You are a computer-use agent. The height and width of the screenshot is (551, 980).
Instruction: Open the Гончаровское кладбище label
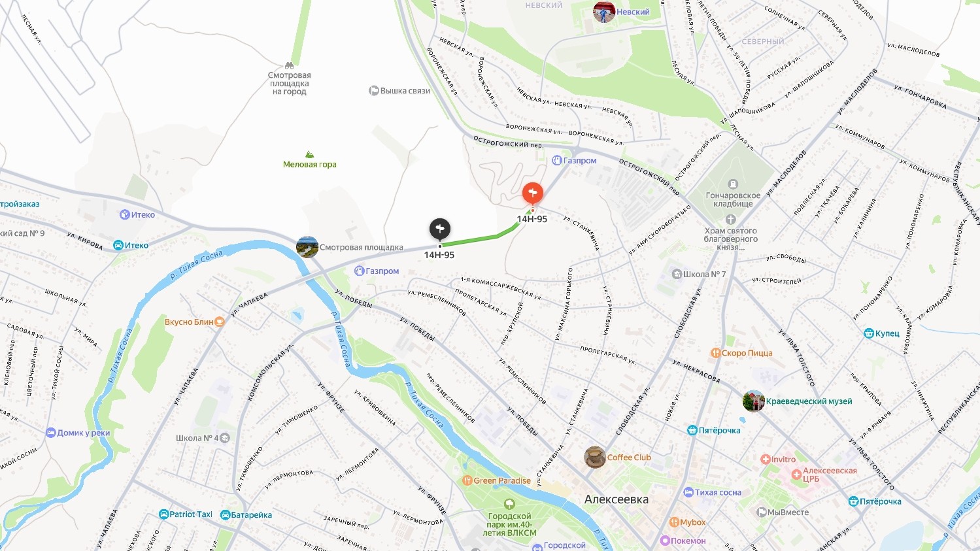[x=733, y=199]
